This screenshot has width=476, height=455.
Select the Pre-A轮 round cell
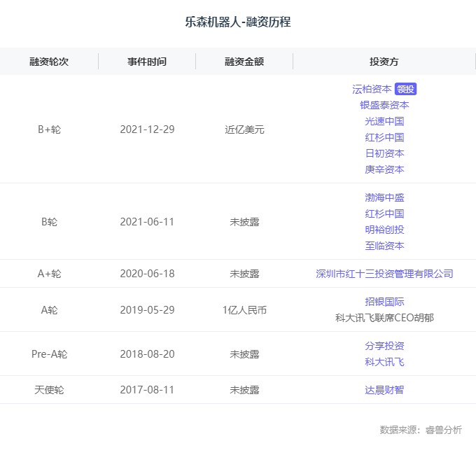[49, 354]
